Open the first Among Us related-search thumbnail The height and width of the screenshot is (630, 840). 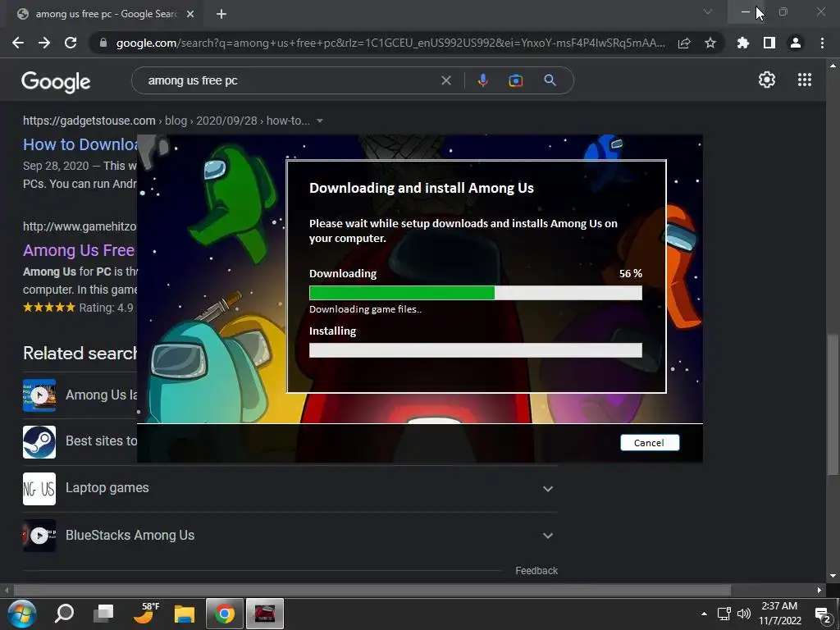coord(39,395)
